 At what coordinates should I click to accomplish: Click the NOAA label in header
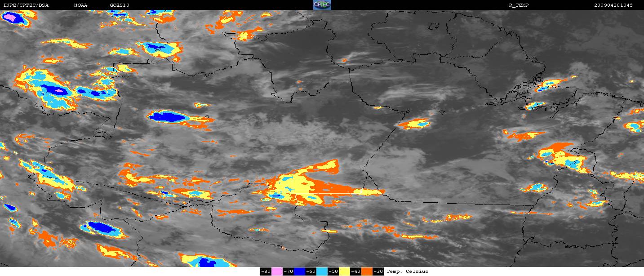pos(81,5)
